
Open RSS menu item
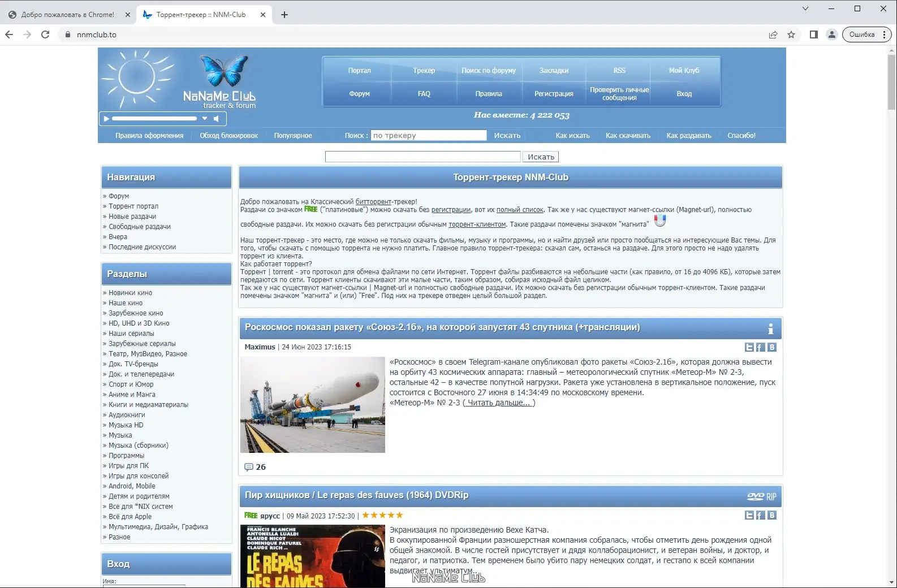[x=619, y=71]
